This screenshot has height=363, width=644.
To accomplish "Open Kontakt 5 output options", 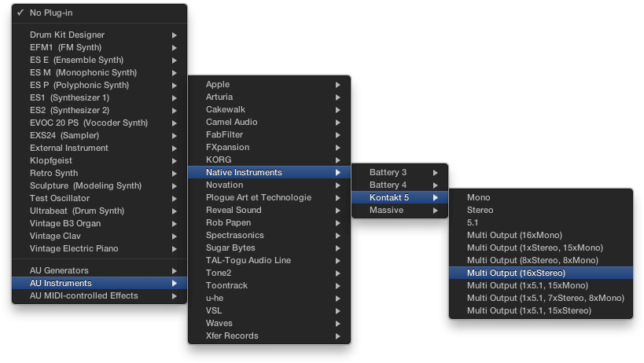I will click(x=399, y=198).
